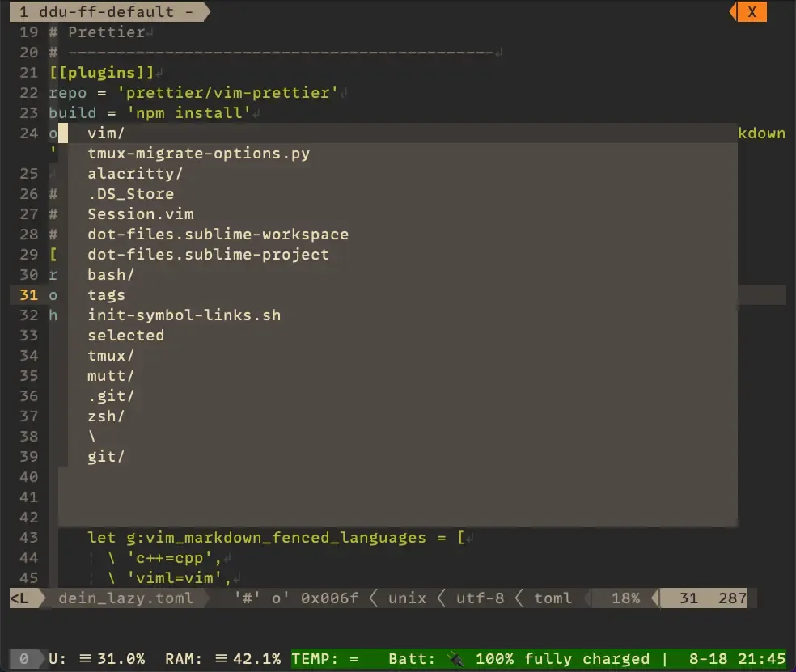Viewport: 796px width, 672px height.
Task: Click the utf-8 encoding indicator
Action: (x=480, y=598)
